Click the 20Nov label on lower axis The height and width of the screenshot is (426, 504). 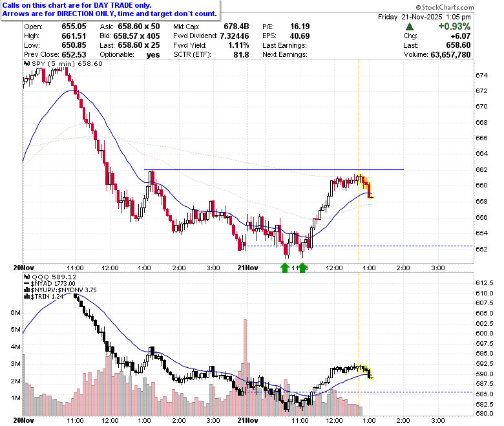pos(23,420)
